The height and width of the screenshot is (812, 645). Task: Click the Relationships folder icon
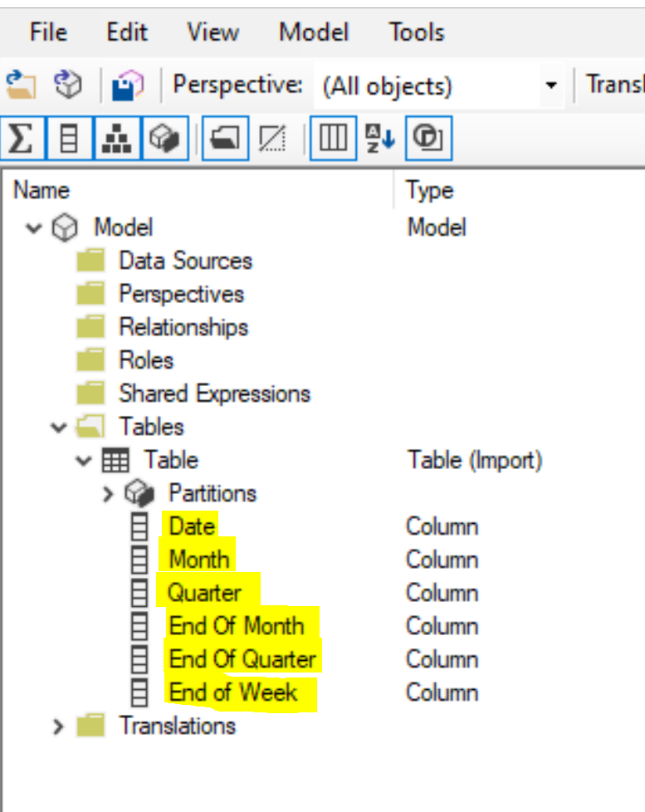91,327
